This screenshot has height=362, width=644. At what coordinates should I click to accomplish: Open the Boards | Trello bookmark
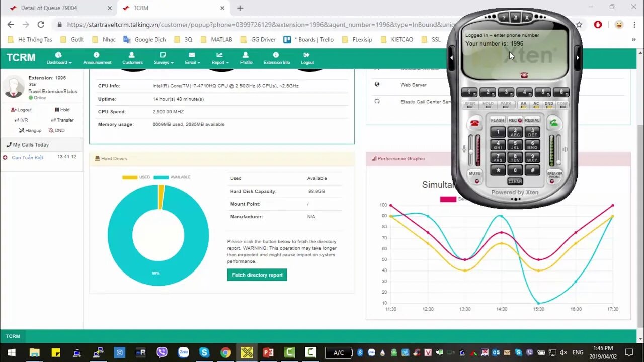pos(308,39)
